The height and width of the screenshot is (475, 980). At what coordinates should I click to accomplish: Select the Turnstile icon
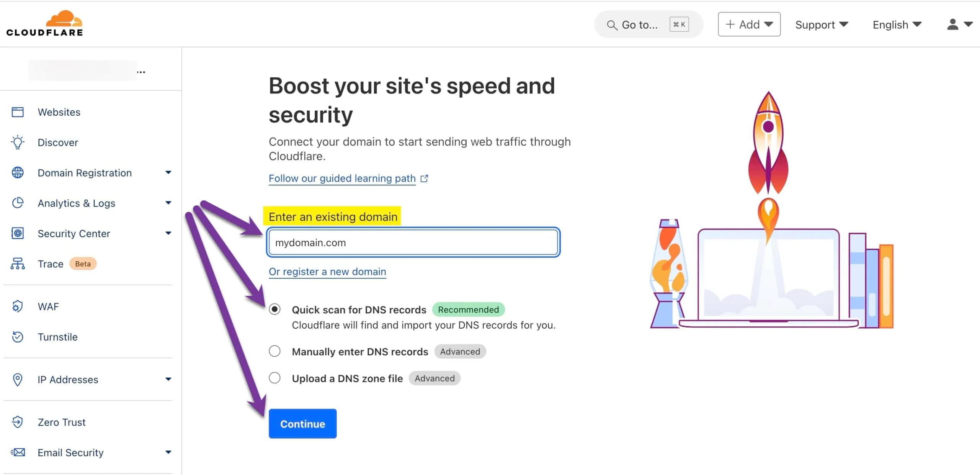tap(18, 337)
